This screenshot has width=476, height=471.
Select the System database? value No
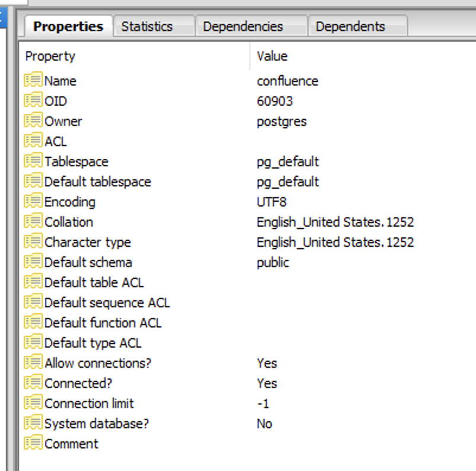pyautogui.click(x=264, y=424)
